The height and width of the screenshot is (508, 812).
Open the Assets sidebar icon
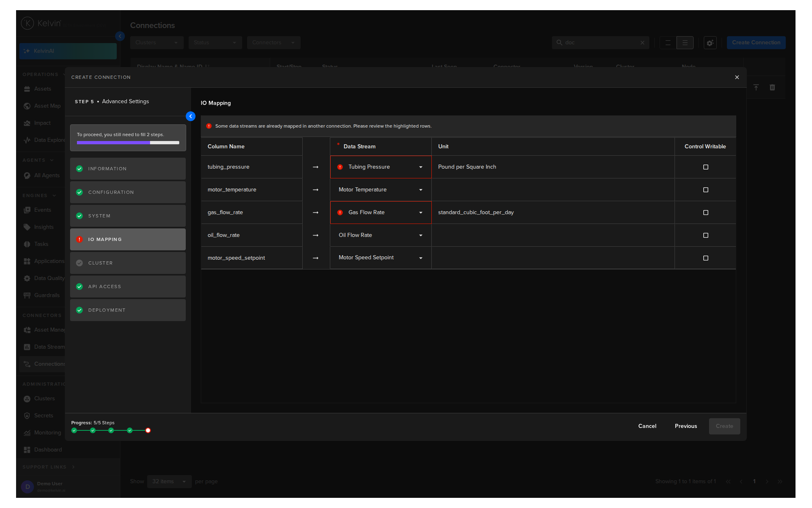27,89
